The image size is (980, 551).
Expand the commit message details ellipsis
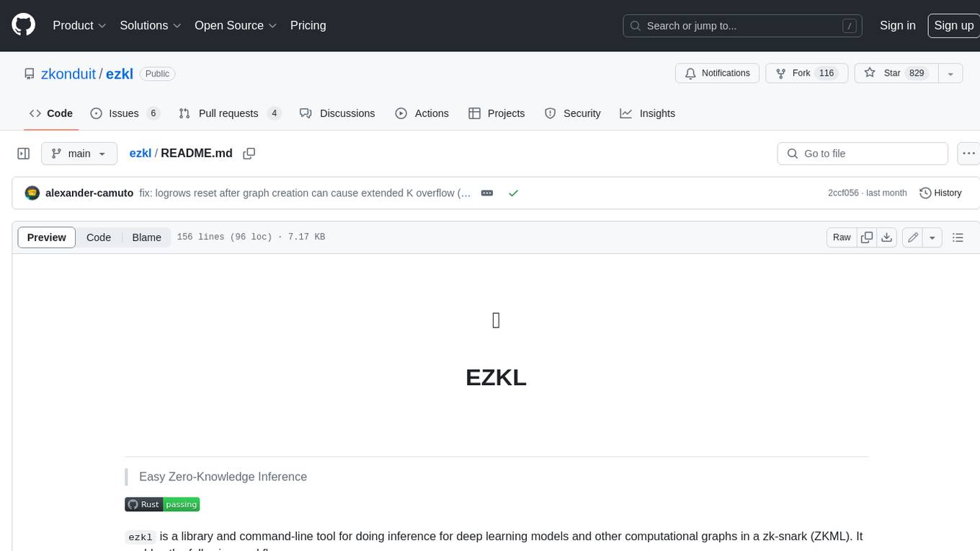pos(487,193)
